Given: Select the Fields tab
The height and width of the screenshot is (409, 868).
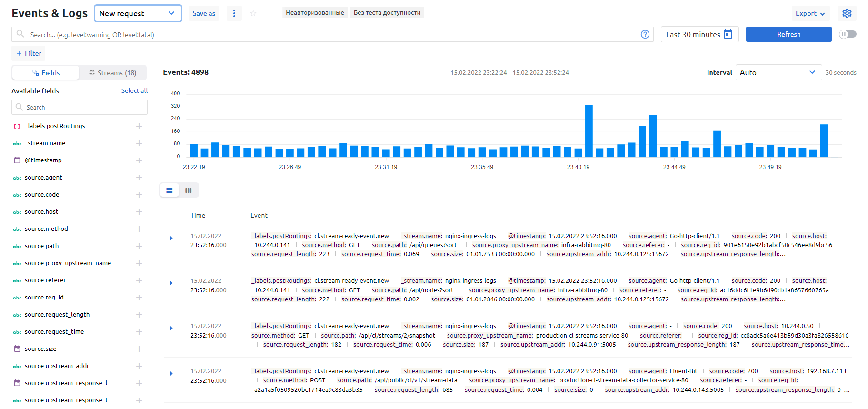Looking at the screenshot, I should [46, 73].
